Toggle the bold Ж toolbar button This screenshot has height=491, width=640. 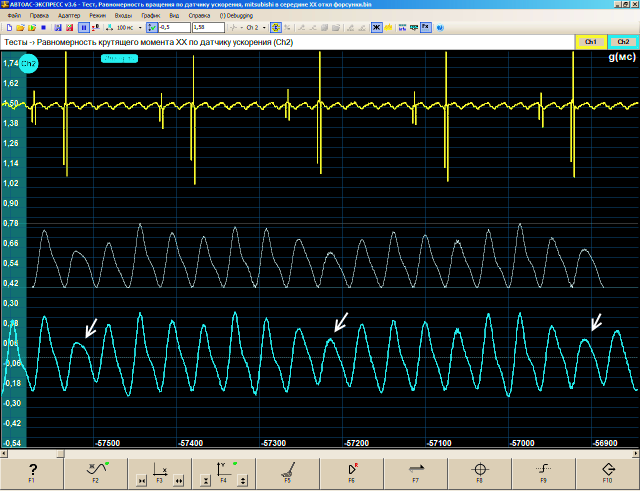pos(377,28)
